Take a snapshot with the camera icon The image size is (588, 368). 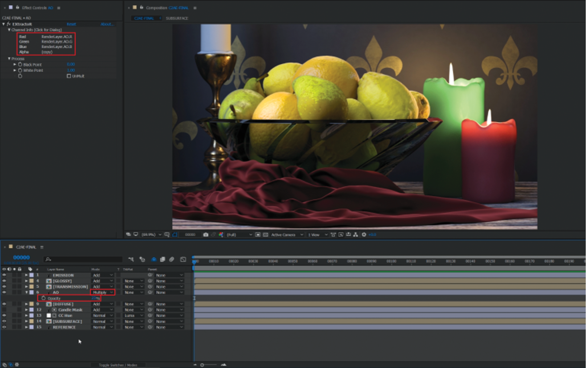point(205,234)
